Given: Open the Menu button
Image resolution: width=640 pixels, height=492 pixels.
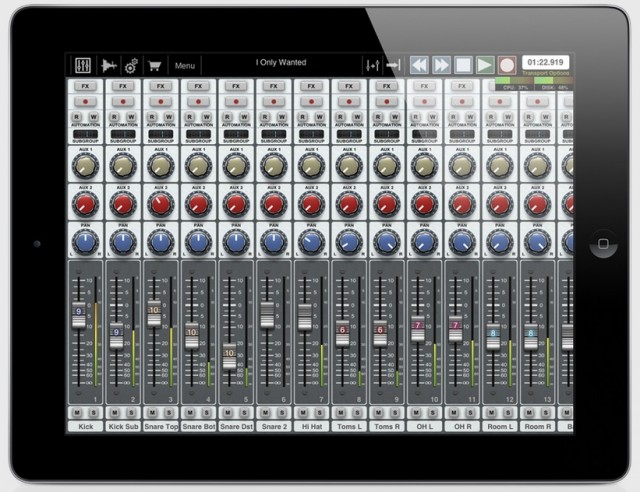Looking at the screenshot, I should (184, 66).
